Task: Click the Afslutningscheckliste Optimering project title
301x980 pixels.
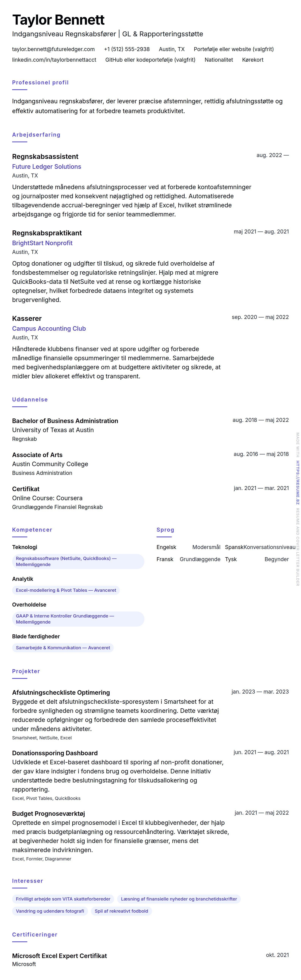Action: click(61, 692)
